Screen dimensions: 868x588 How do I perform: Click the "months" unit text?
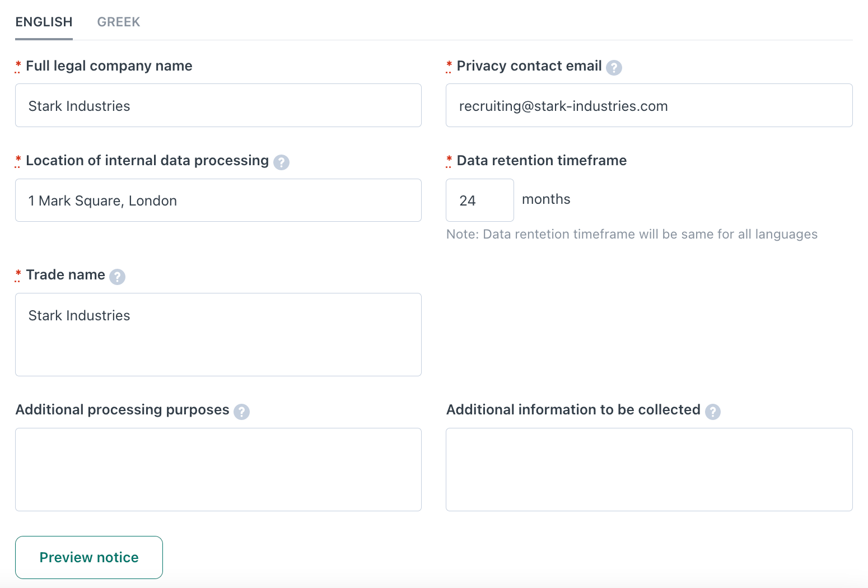pos(546,199)
